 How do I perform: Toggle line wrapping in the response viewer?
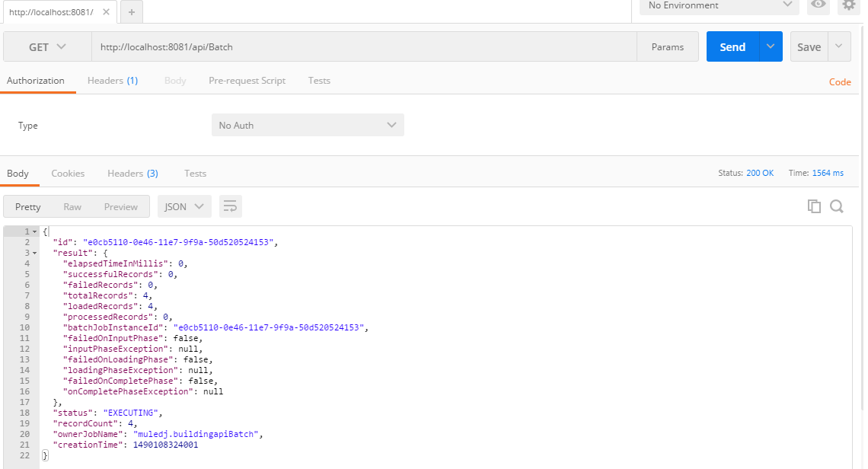point(230,206)
